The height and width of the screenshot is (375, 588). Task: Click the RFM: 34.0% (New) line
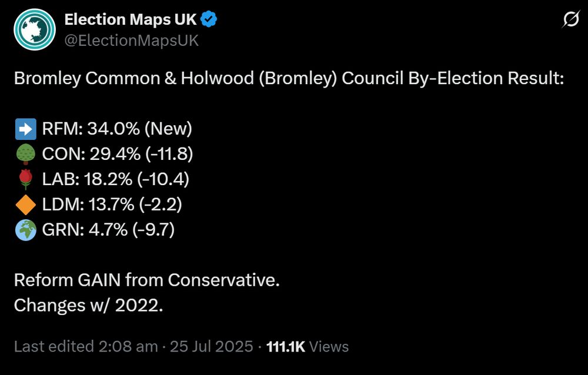click(117, 129)
